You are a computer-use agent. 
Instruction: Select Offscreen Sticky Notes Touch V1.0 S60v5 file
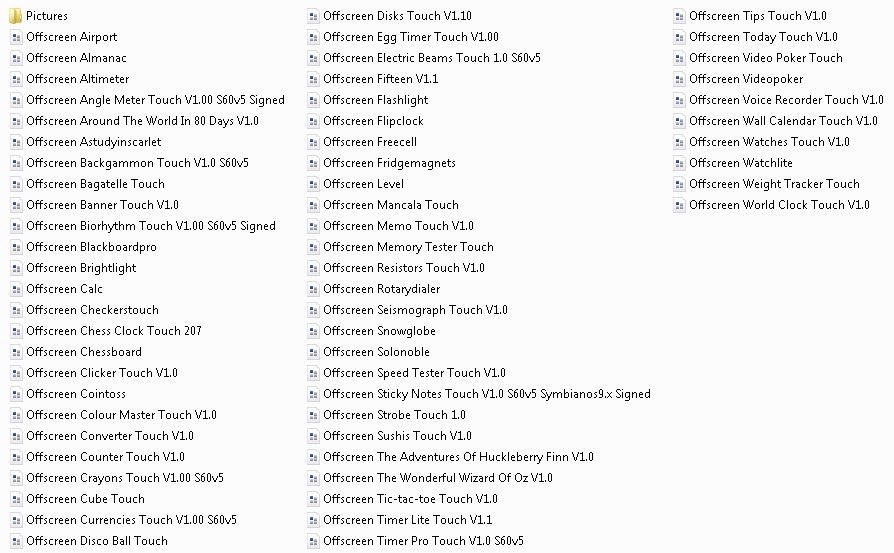pyautogui.click(x=487, y=394)
